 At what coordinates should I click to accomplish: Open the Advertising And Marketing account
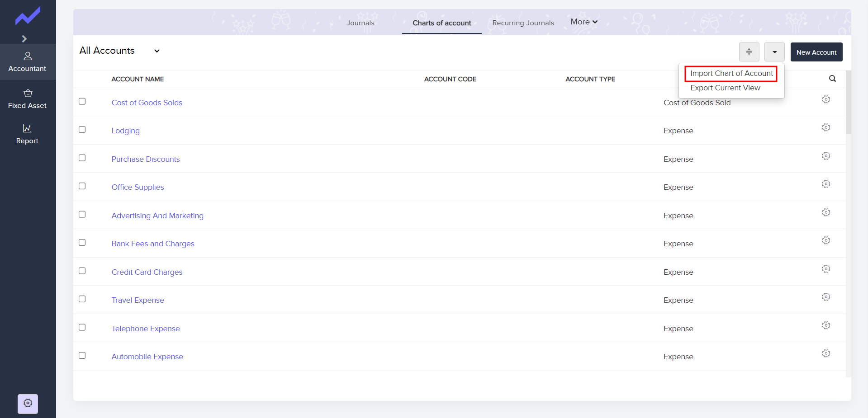157,216
